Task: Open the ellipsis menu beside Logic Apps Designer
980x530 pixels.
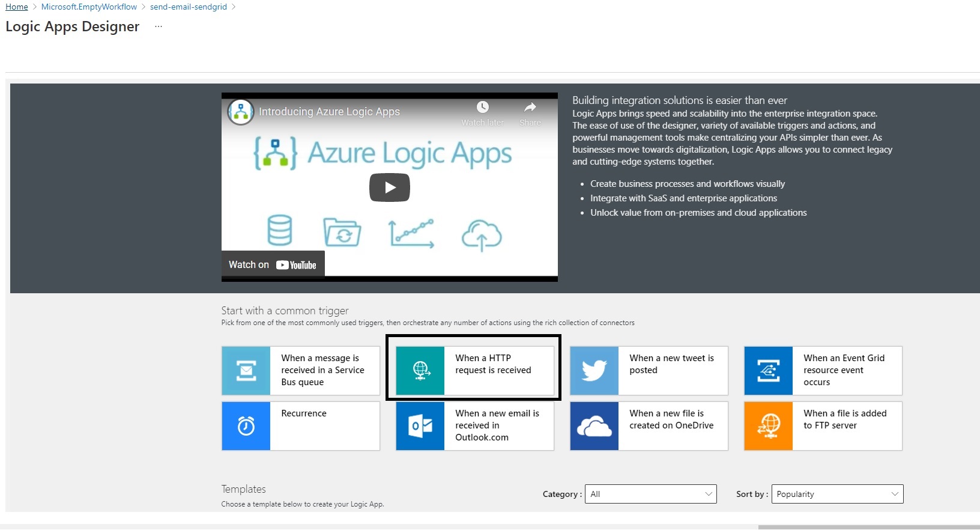Action: coord(159,26)
